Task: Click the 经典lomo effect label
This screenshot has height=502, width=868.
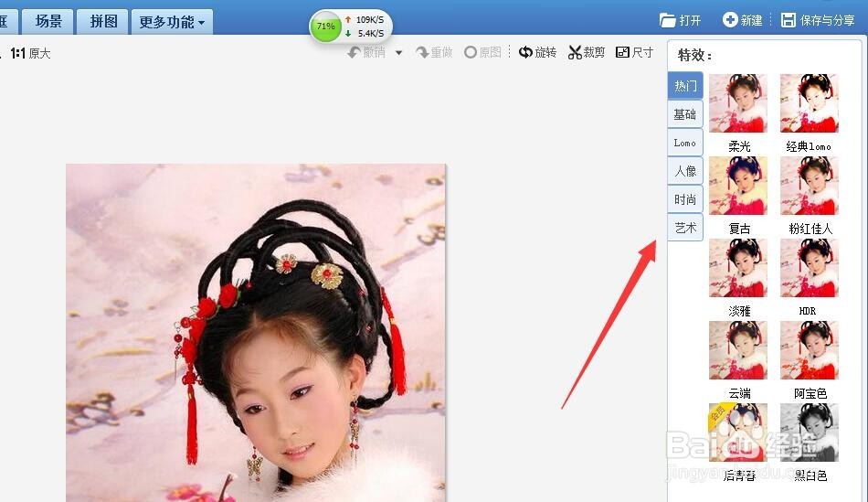Action: tap(809, 146)
